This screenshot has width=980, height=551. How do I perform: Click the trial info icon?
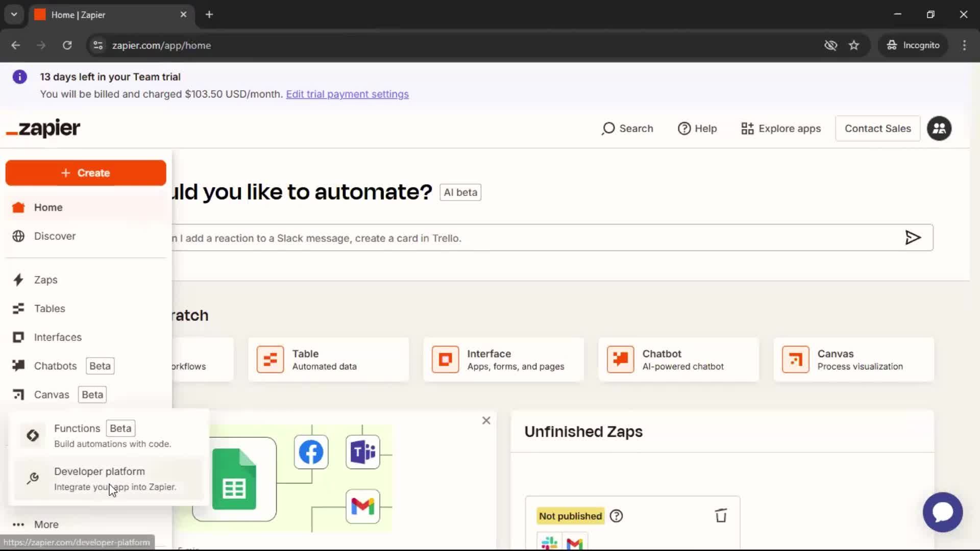19,77
